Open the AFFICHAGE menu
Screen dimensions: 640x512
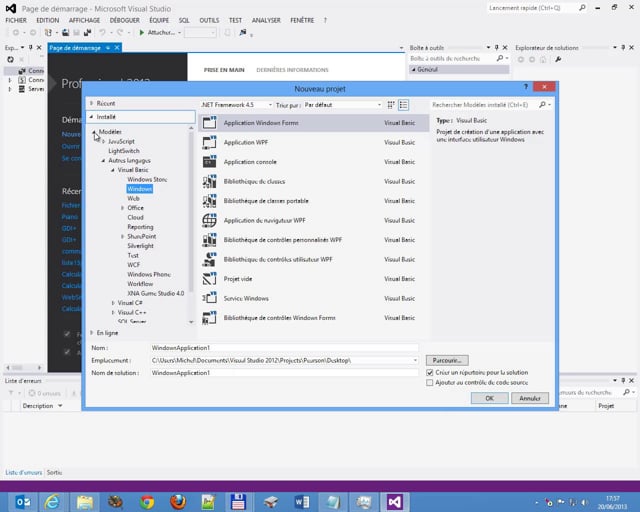click(x=84, y=20)
